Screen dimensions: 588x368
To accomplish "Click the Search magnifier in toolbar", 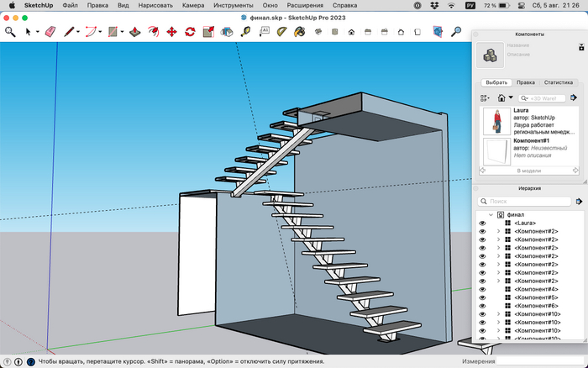I will [10, 32].
